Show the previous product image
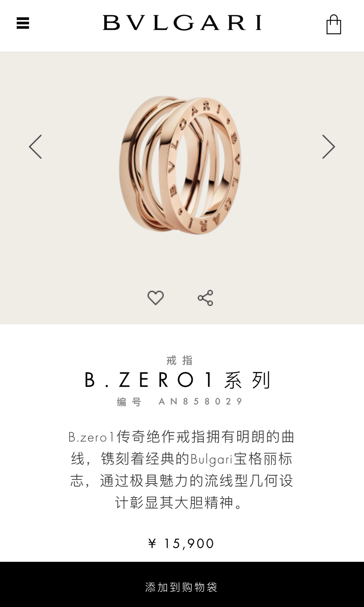The image size is (364, 607). pyautogui.click(x=35, y=147)
